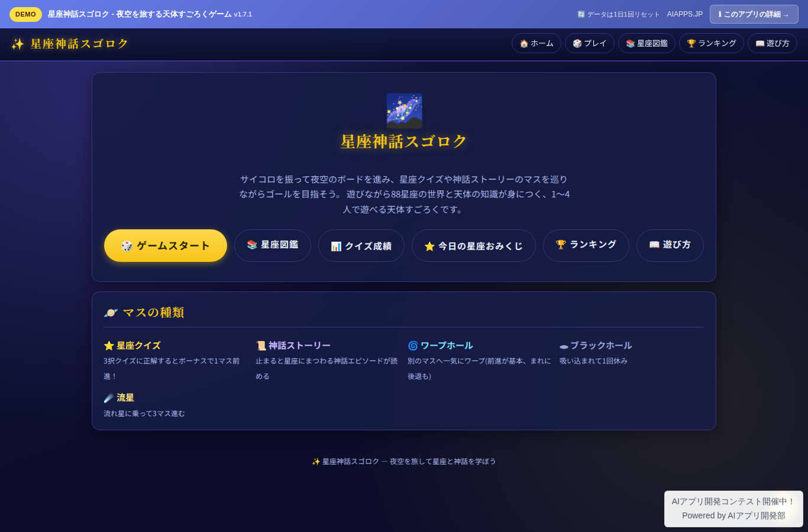Image resolution: width=808 pixels, height=532 pixels.
Task: Click the star icon on 今日の星座おみくじ
Action: point(429,246)
